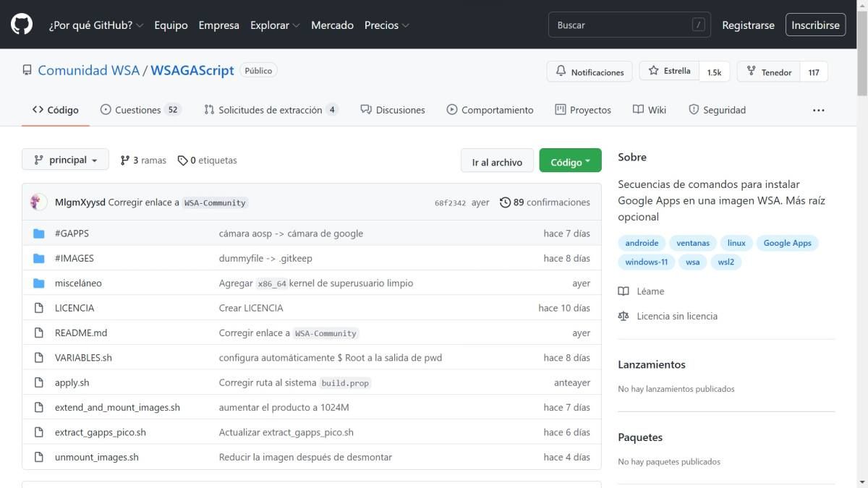Switch to the Discusiones tab

click(393, 110)
